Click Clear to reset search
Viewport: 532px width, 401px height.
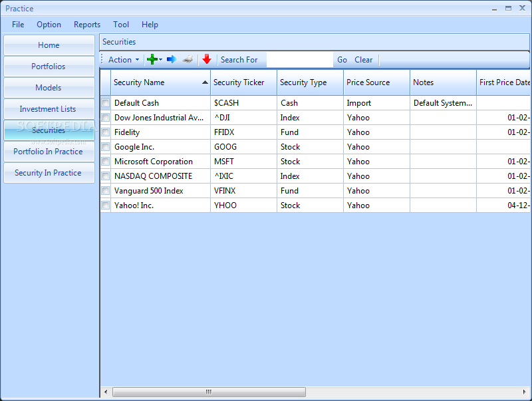coord(363,60)
